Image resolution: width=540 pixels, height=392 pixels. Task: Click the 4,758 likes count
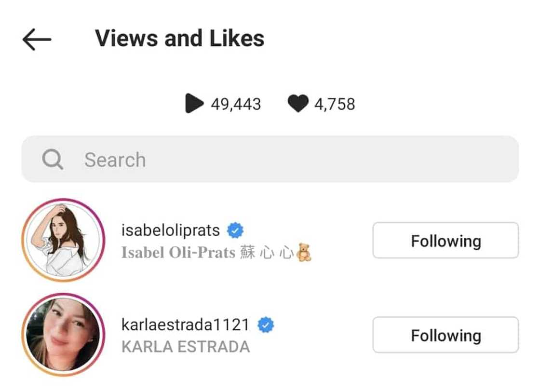(x=335, y=104)
